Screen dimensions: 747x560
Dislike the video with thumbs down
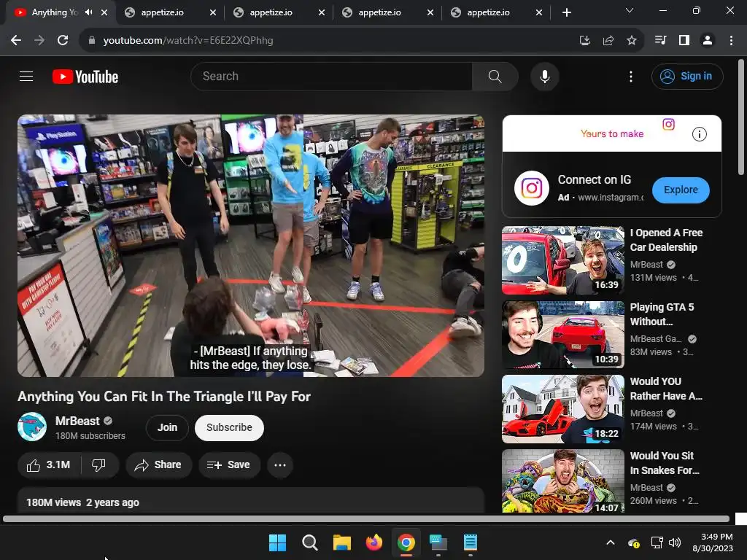[98, 464]
